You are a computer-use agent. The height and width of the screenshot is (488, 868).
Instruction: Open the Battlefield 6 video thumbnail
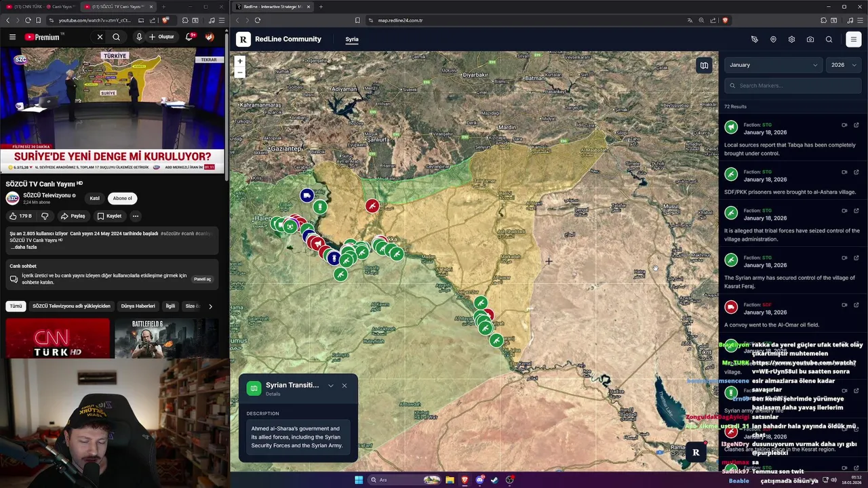pos(166,338)
